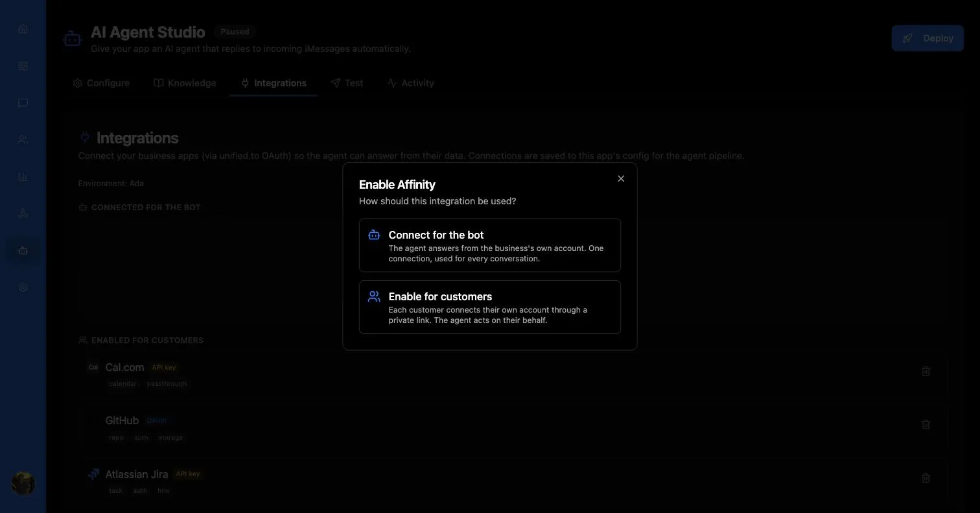Click the Enabled for Customers section header
The image size is (980, 513).
(x=141, y=340)
